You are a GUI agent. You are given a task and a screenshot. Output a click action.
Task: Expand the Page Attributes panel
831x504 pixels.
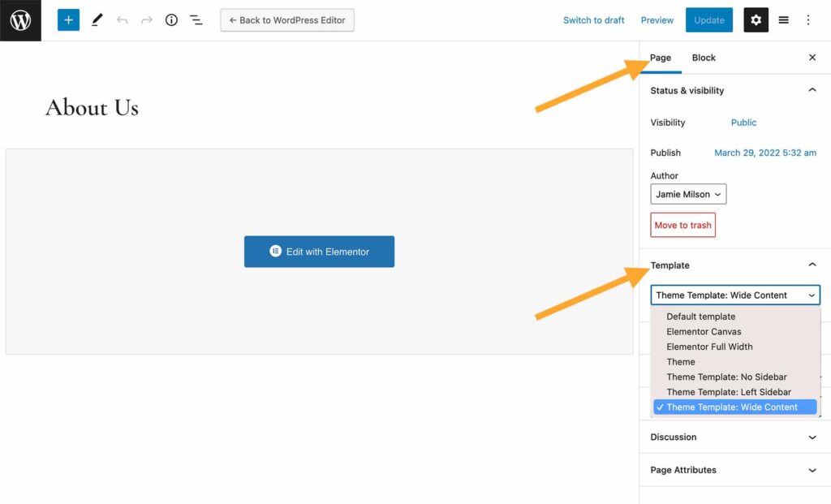(812, 470)
